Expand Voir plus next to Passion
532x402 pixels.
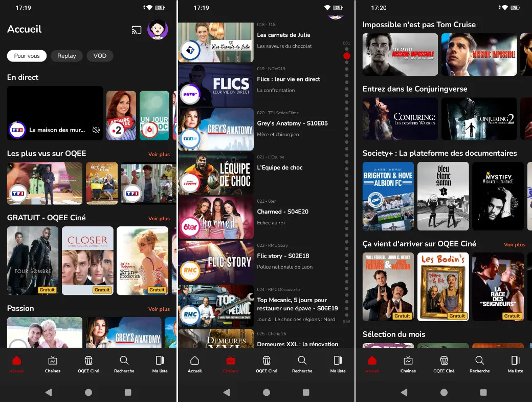[x=159, y=309]
